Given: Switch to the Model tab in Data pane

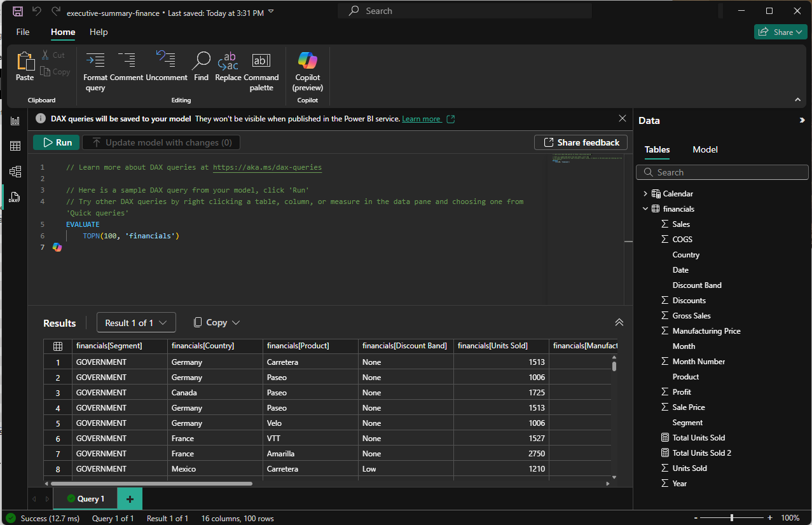Looking at the screenshot, I should point(705,150).
